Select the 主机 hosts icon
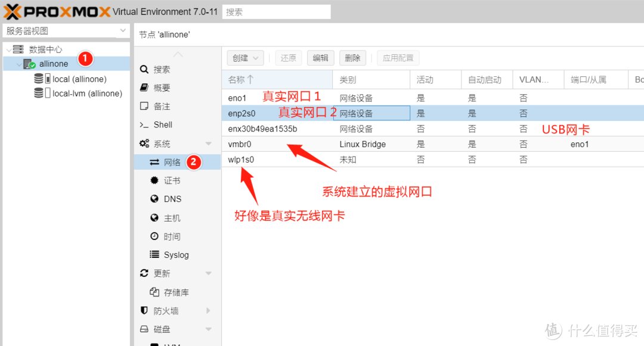The image size is (644, 346). coord(154,217)
